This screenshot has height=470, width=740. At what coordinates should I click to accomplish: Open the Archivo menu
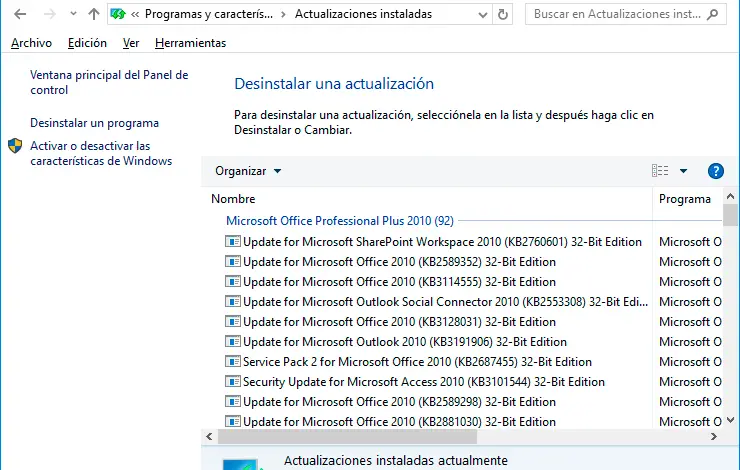tap(31, 43)
